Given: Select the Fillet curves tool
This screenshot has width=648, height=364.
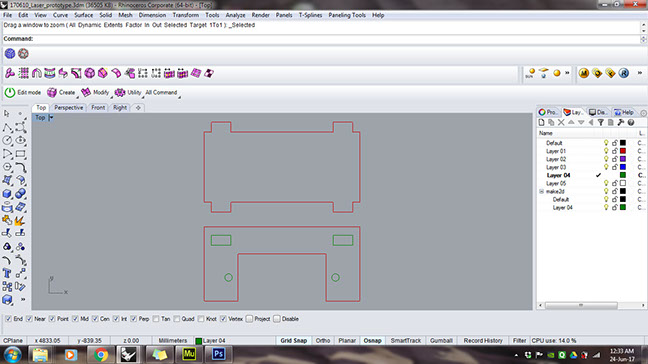Looking at the screenshot, I should [x=21, y=167].
